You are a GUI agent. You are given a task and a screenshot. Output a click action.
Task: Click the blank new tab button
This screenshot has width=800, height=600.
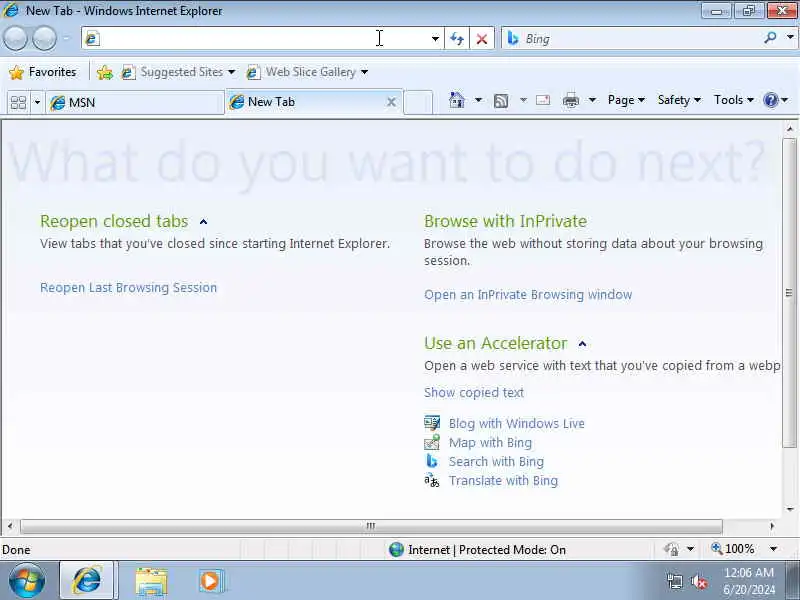[x=418, y=102]
